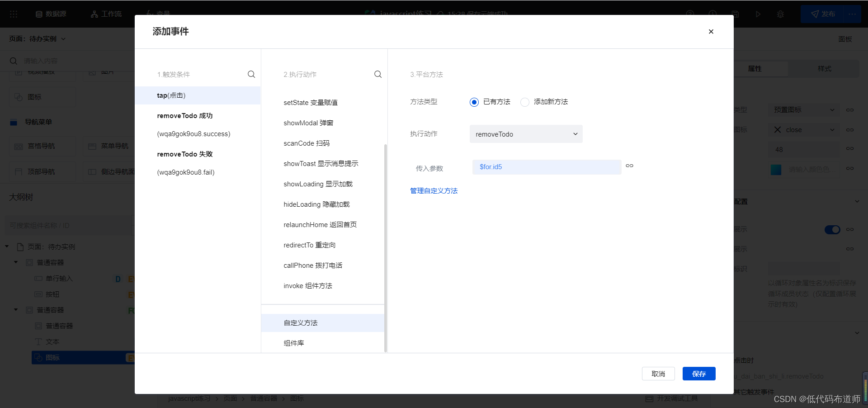Collapse first 普通容器 node in outline tree
This screenshot has height=408, width=868.
[x=16, y=262]
